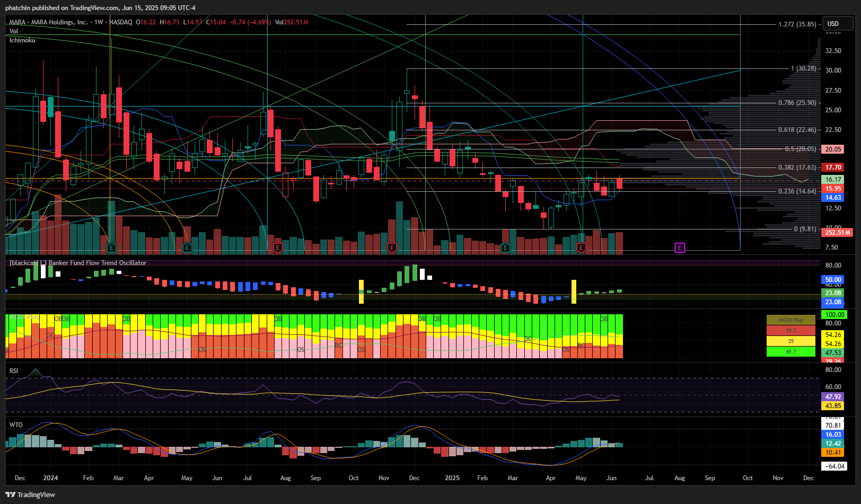Click the 0 (9.81) Fibonacci label
The height and width of the screenshot is (504, 861).
[805, 229]
